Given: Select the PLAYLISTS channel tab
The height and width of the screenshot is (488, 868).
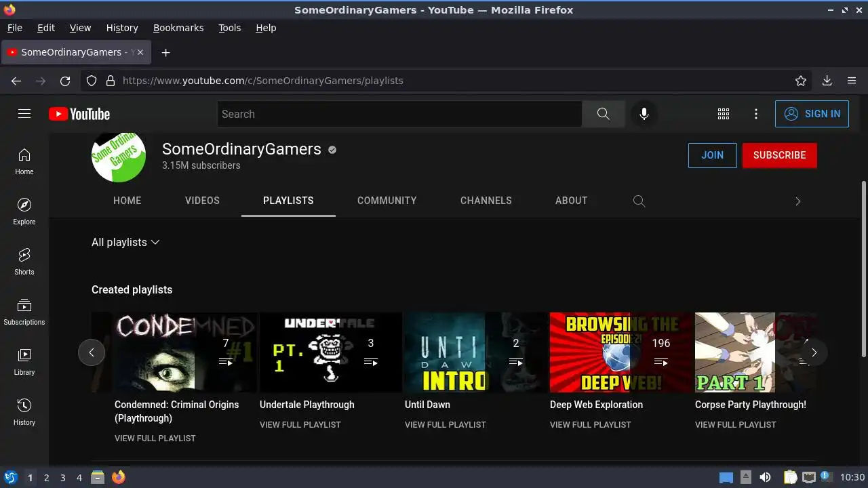Looking at the screenshot, I should click(x=288, y=201).
